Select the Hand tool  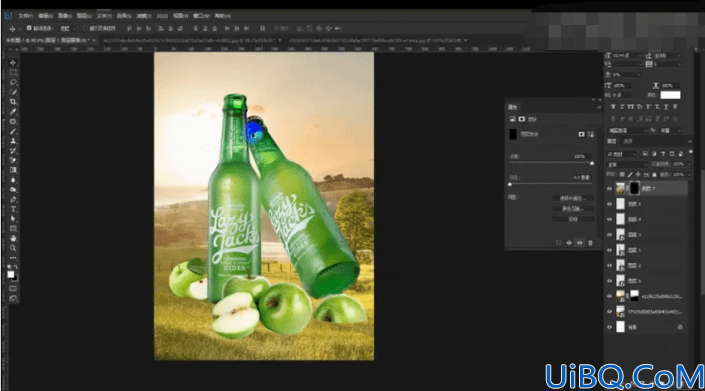tap(13, 238)
